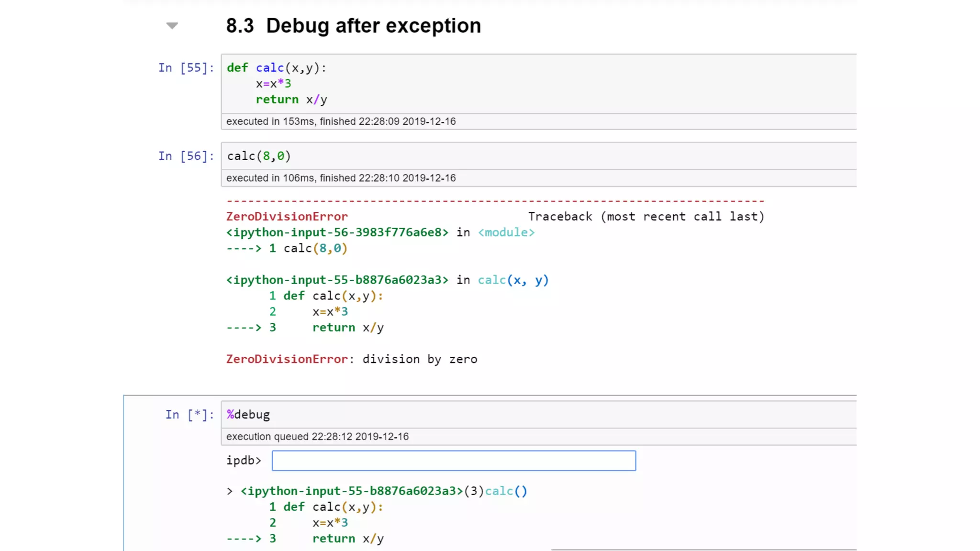Click the '----> 3 return x/y' traceback line
Screen dimensions: 980x551
[305, 328]
